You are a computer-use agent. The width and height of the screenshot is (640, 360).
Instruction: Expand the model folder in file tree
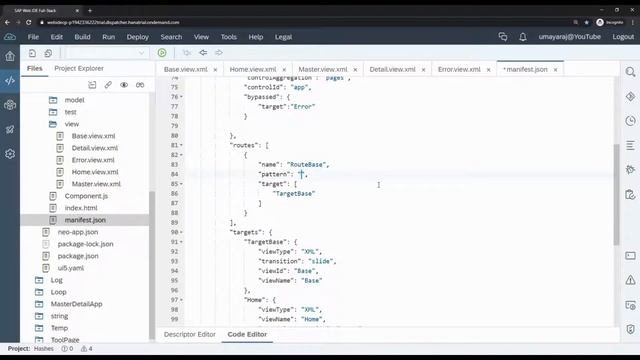click(53, 100)
